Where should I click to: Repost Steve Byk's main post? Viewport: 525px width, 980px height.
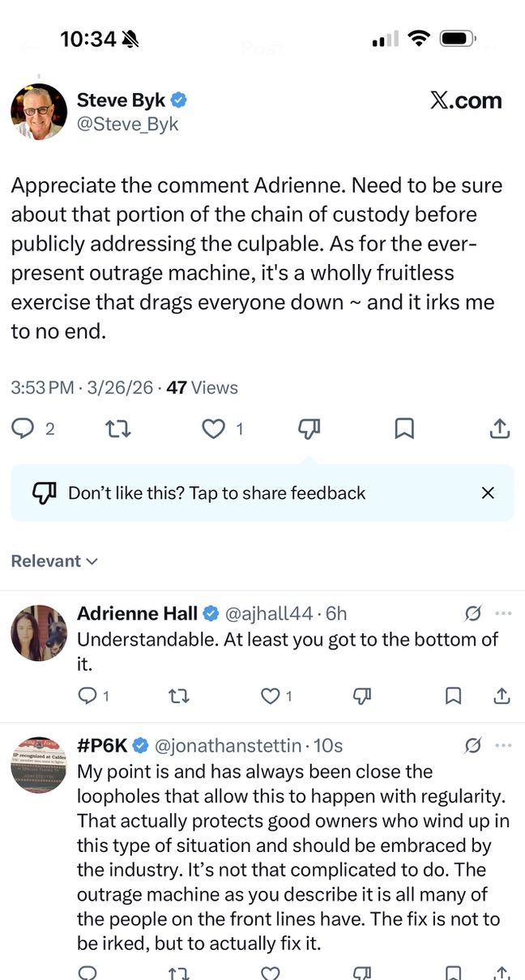coord(118,428)
